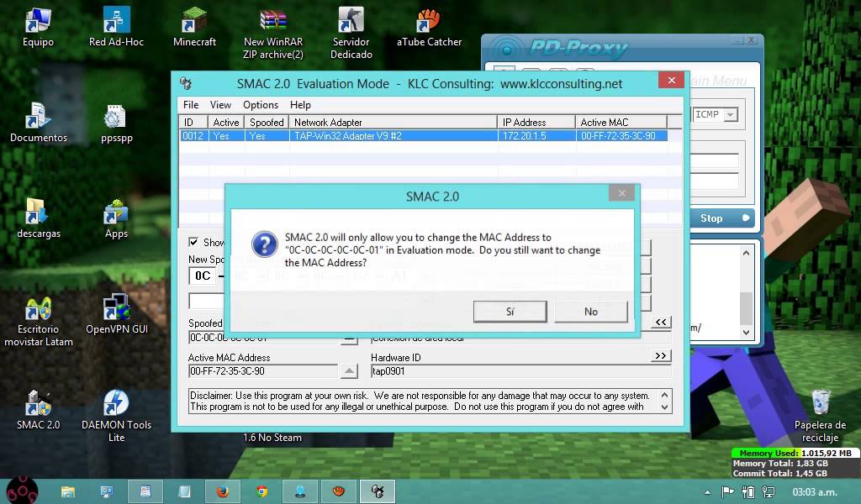Click the << button in SMAC
Image resolution: width=861 pixels, height=504 pixels.
click(x=661, y=322)
